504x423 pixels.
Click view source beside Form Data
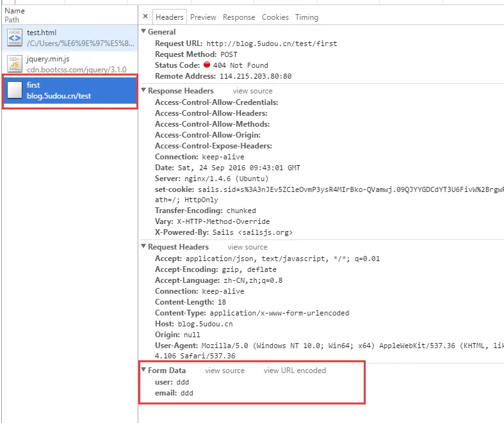click(225, 371)
